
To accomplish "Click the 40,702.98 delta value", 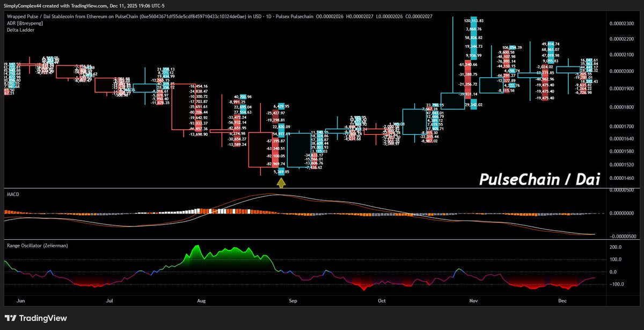I will [x=243, y=97].
